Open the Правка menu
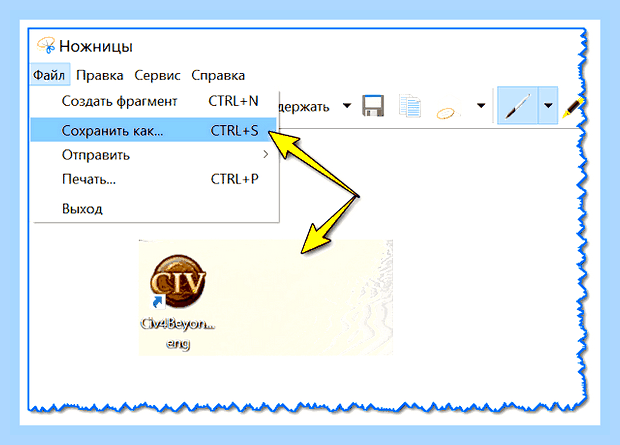 (100, 75)
